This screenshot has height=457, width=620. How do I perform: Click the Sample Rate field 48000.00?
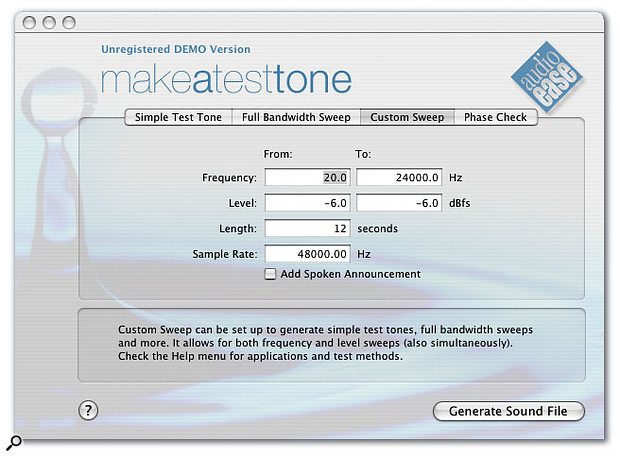[308, 254]
